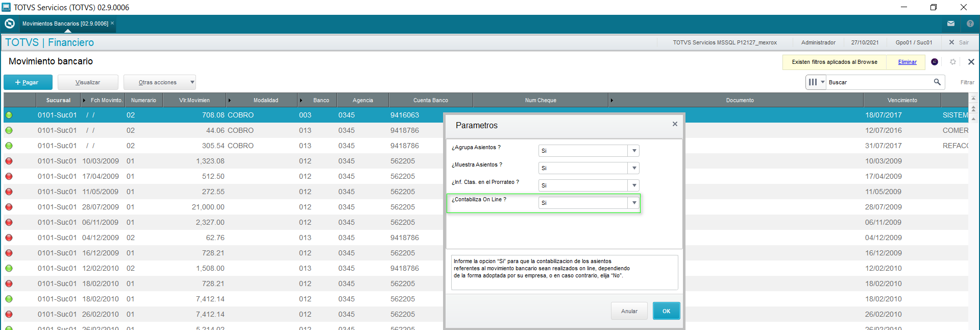
Task: Click the Filtrar button
Action: [967, 82]
